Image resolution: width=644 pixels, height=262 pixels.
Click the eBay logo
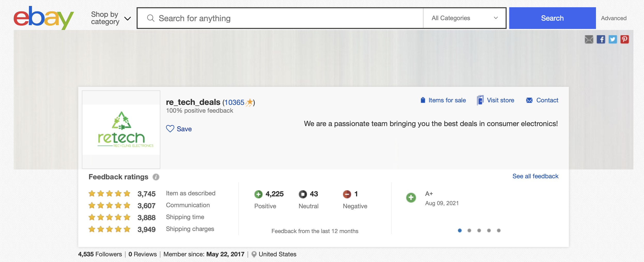[44, 18]
